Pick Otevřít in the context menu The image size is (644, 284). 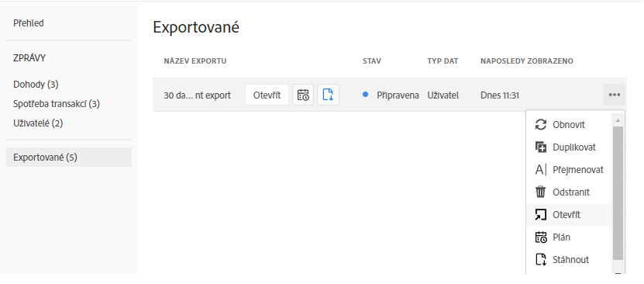(x=569, y=214)
